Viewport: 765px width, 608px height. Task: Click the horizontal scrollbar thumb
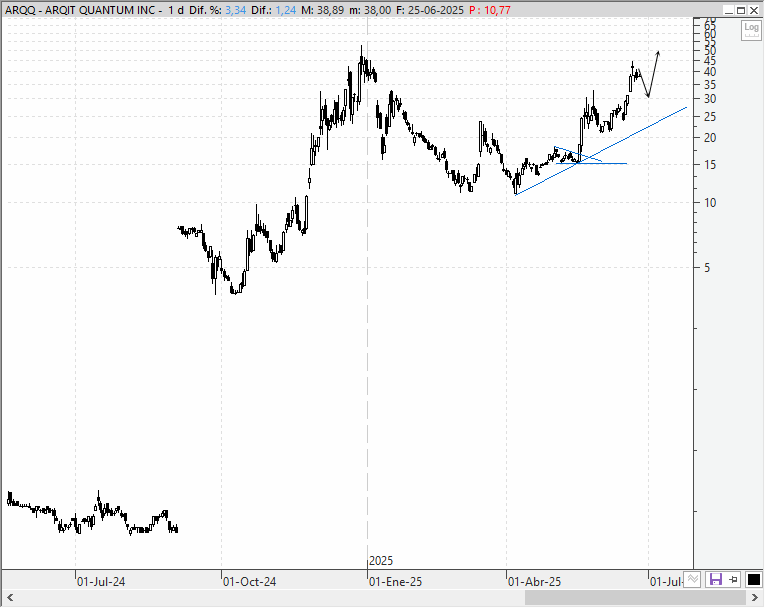point(635,598)
